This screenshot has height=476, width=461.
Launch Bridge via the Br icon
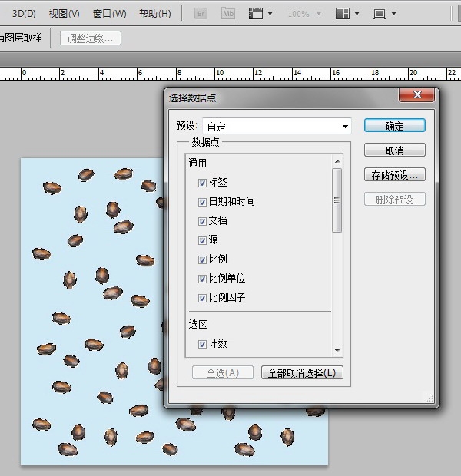coord(201,13)
